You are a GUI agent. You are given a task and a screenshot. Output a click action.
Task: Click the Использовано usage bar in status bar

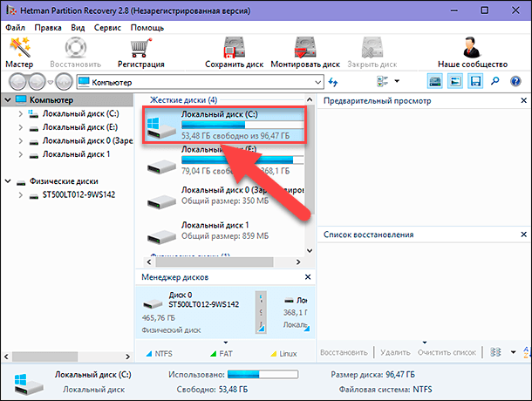pos(263,375)
